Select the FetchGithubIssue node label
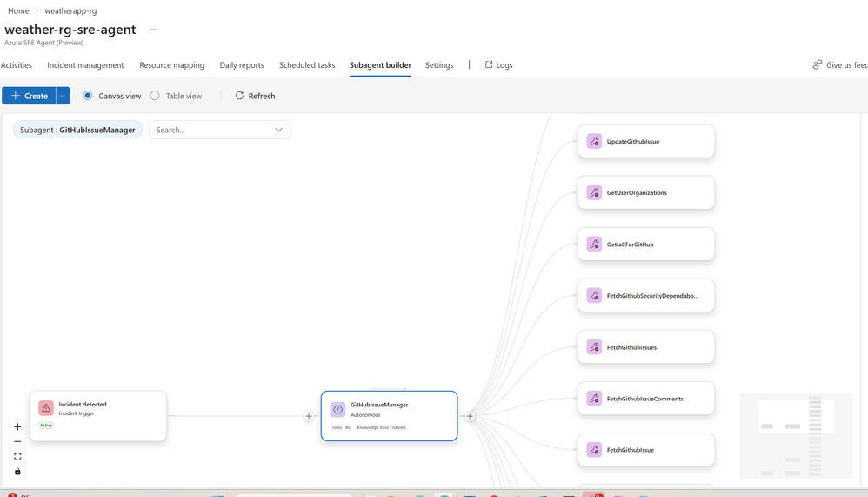868x497 pixels. pos(630,450)
